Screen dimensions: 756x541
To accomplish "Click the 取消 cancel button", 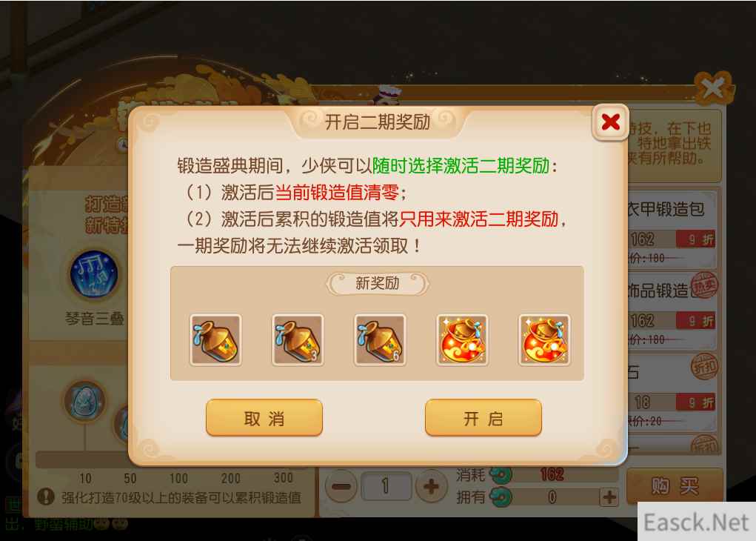I will point(264,418).
